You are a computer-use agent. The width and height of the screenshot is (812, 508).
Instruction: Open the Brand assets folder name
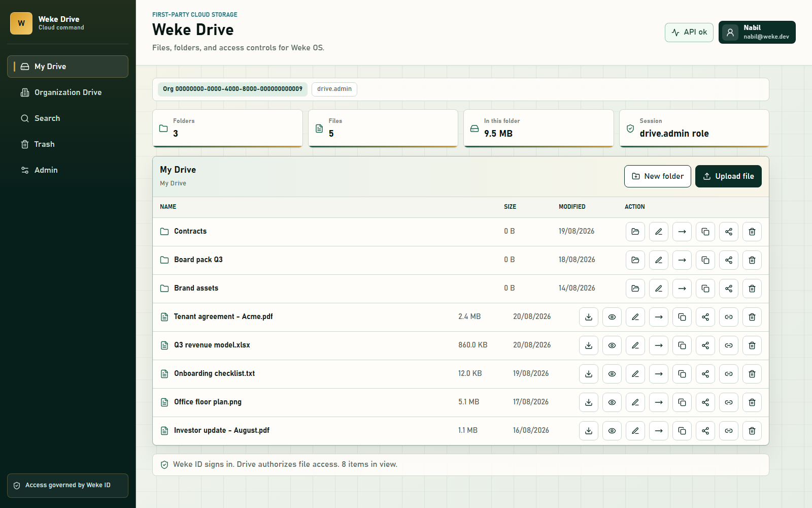(x=196, y=288)
